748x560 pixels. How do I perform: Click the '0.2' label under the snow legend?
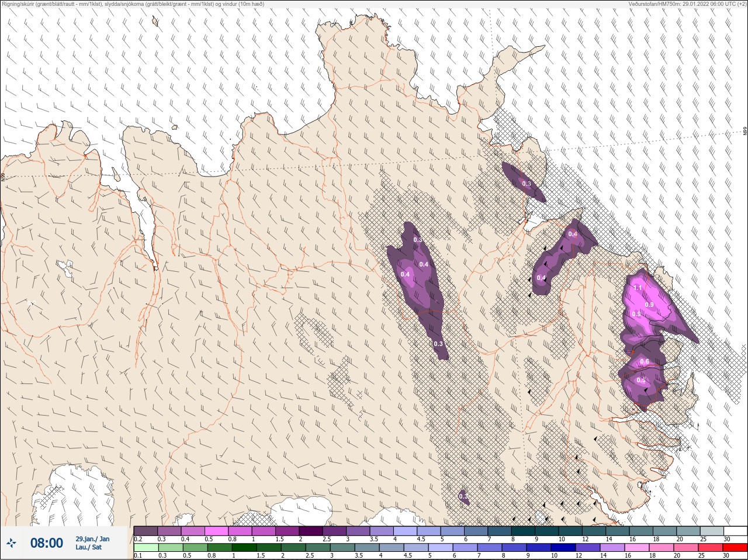click(x=138, y=539)
